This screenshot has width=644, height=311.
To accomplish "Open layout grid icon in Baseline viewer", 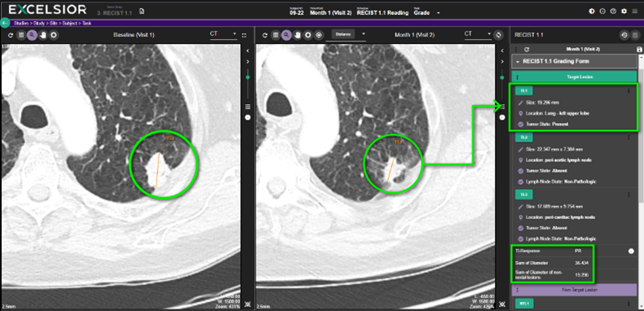I will tap(21, 35).
